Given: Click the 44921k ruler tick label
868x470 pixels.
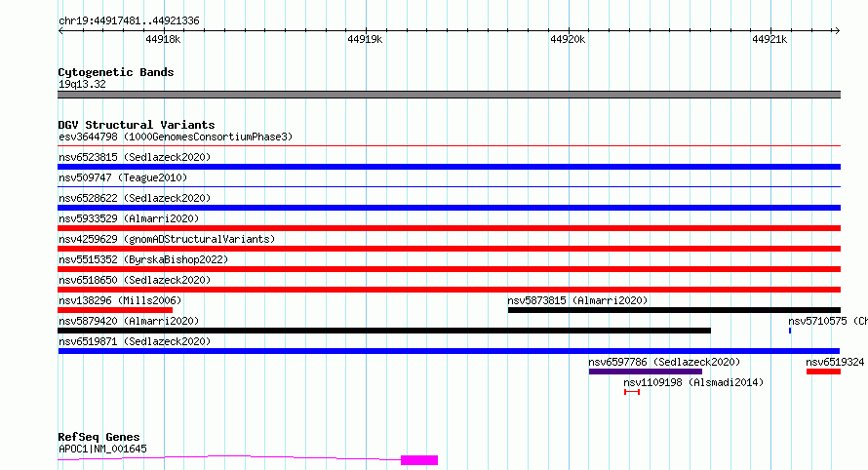Looking at the screenshot, I should click(x=769, y=39).
